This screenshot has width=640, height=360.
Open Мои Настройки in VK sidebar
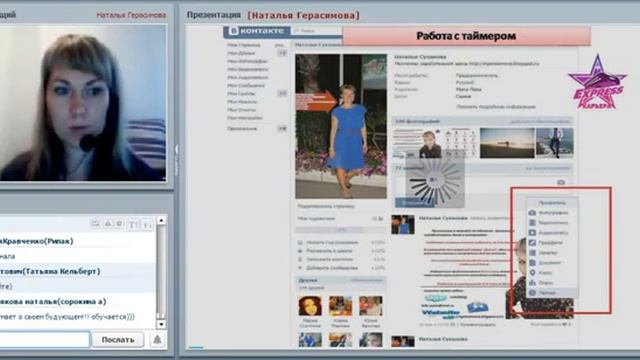[x=245, y=118]
